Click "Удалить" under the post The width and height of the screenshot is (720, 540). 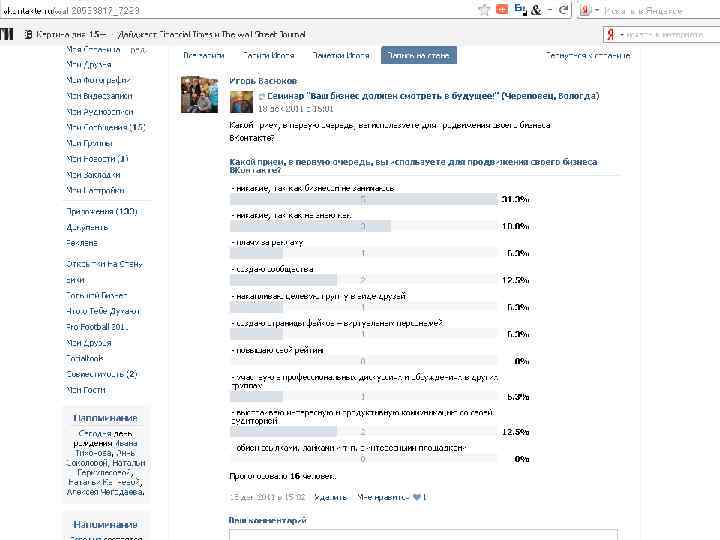pos(330,497)
